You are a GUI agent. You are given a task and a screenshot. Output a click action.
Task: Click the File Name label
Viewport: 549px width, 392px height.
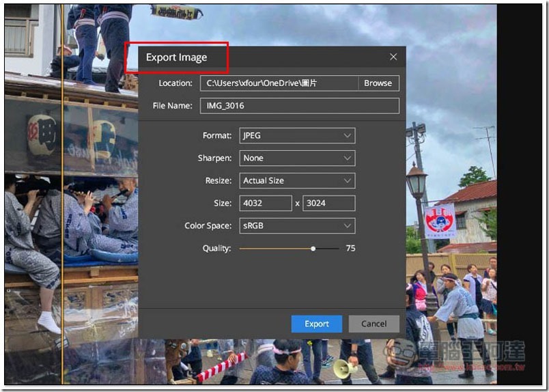173,106
